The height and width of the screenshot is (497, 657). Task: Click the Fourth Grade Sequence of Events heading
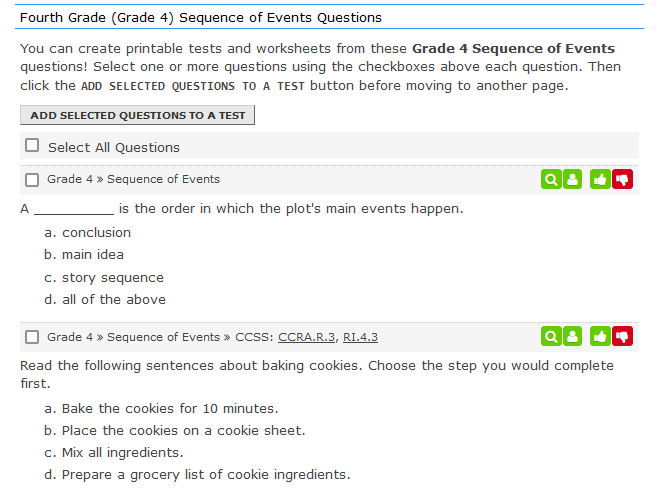pyautogui.click(x=201, y=18)
